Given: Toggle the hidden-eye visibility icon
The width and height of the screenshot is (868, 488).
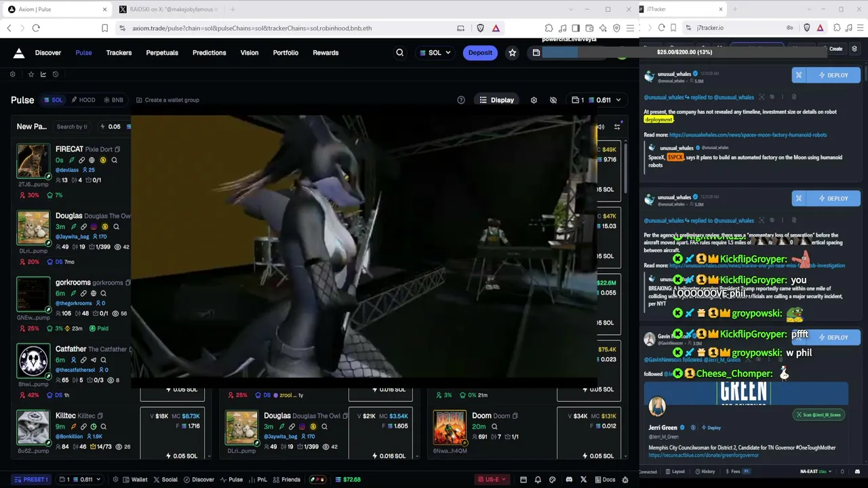Looking at the screenshot, I should pos(553,100).
